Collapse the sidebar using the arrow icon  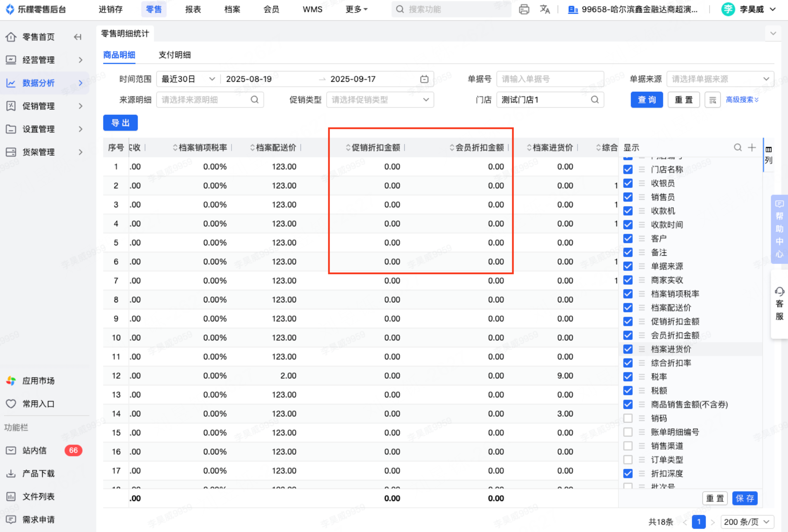pyautogui.click(x=77, y=37)
